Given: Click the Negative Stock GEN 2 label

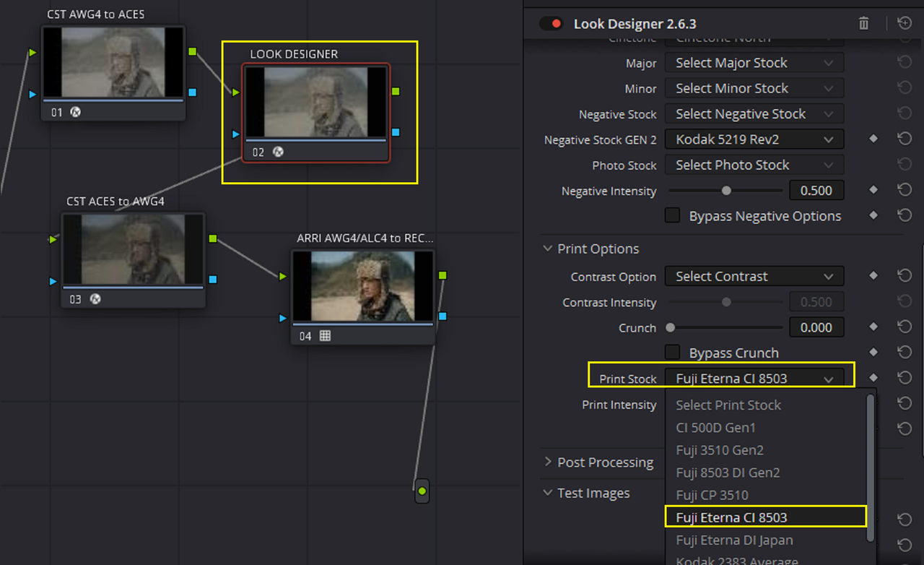Looking at the screenshot, I should (x=601, y=139).
